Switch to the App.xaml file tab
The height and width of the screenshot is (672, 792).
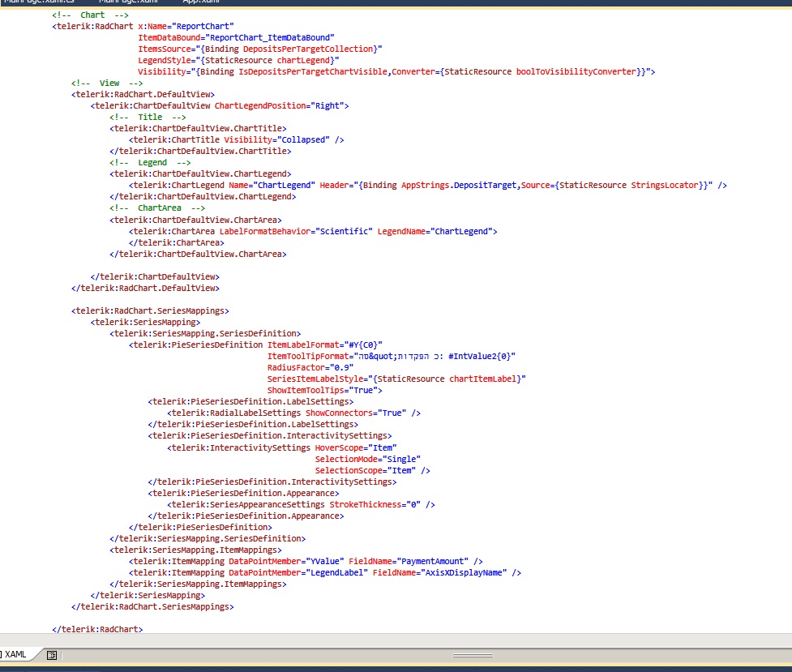(x=201, y=2)
